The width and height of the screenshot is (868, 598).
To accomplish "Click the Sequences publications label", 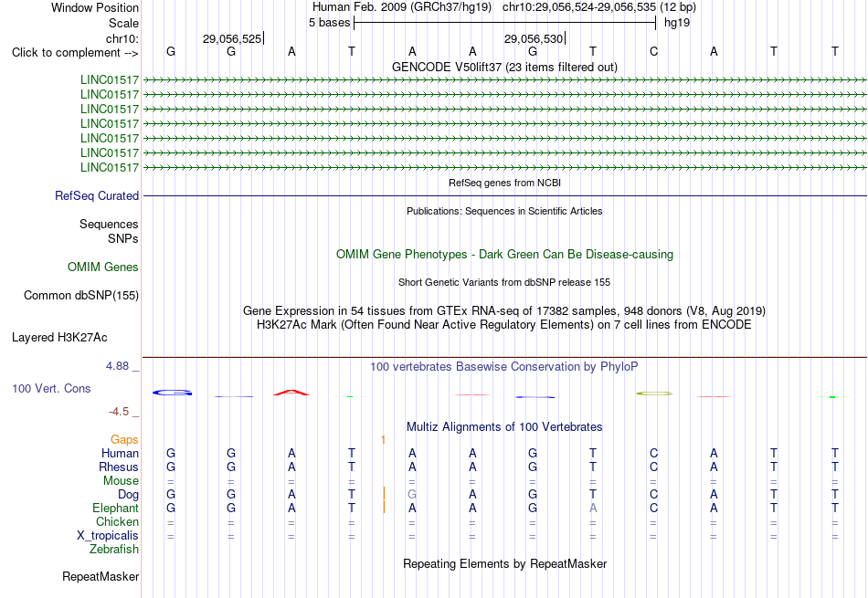I will click(109, 224).
